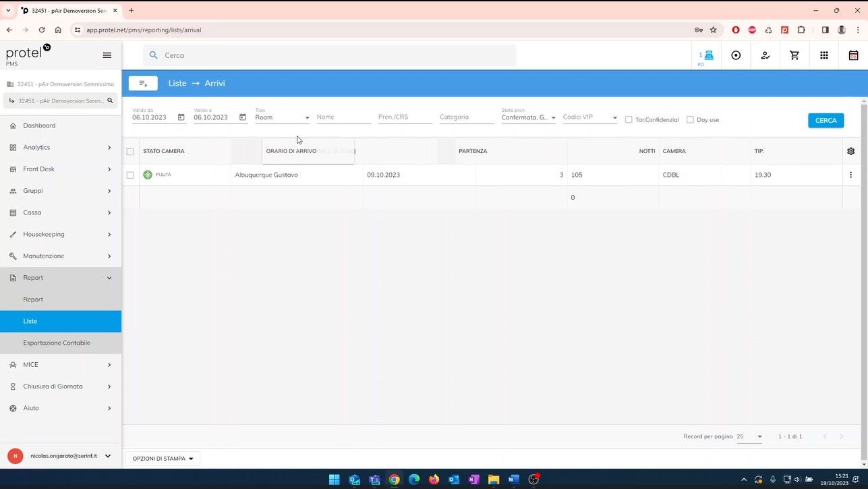868x489 pixels.
Task: Open three-dot row menu for Albuquerque Gustavo
Action: point(850,175)
